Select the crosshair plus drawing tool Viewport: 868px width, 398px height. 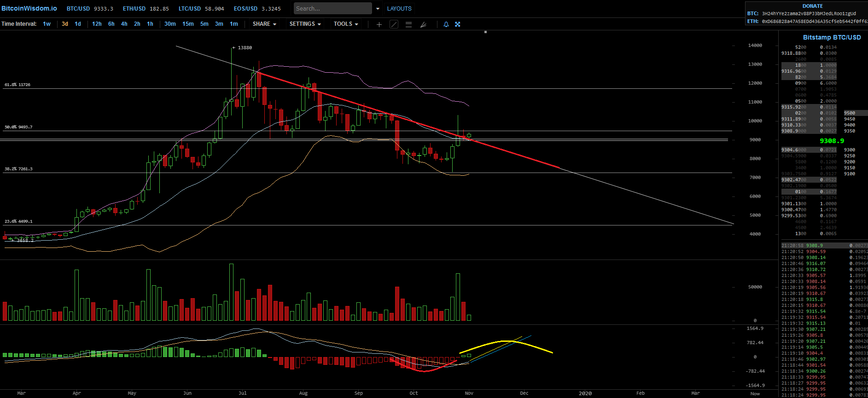point(379,24)
